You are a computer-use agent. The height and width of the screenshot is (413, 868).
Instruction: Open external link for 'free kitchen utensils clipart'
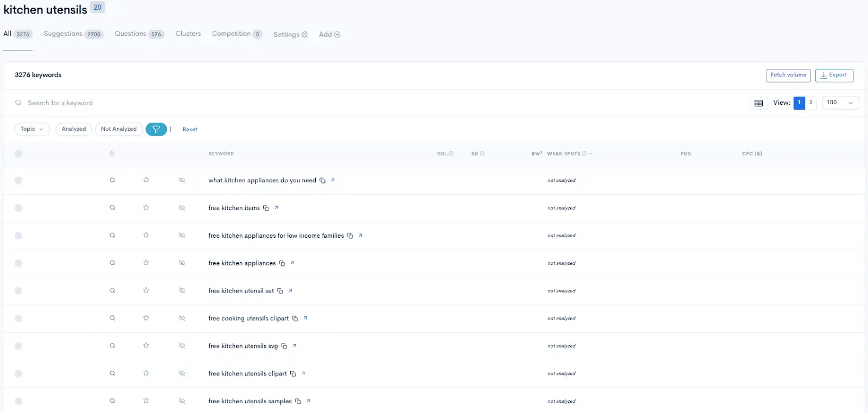pyautogui.click(x=303, y=373)
